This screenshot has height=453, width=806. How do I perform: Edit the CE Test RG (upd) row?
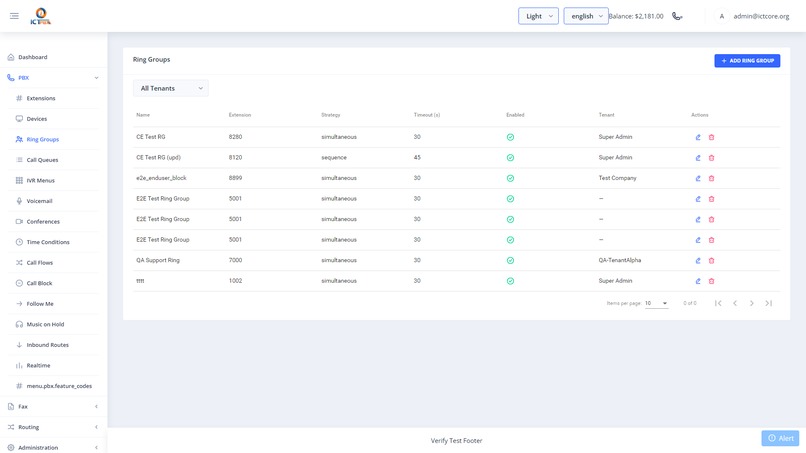pyautogui.click(x=698, y=158)
